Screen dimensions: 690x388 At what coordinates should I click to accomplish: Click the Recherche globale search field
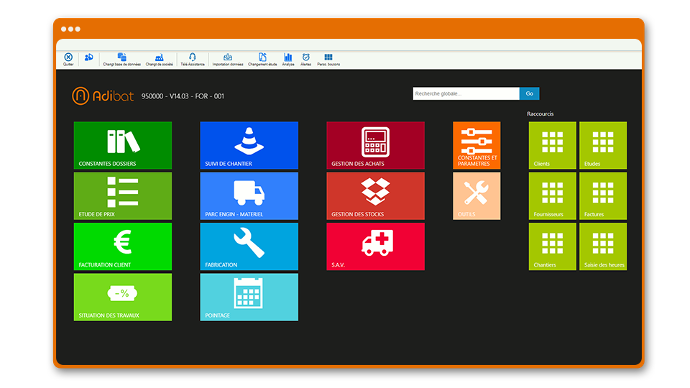coord(466,94)
